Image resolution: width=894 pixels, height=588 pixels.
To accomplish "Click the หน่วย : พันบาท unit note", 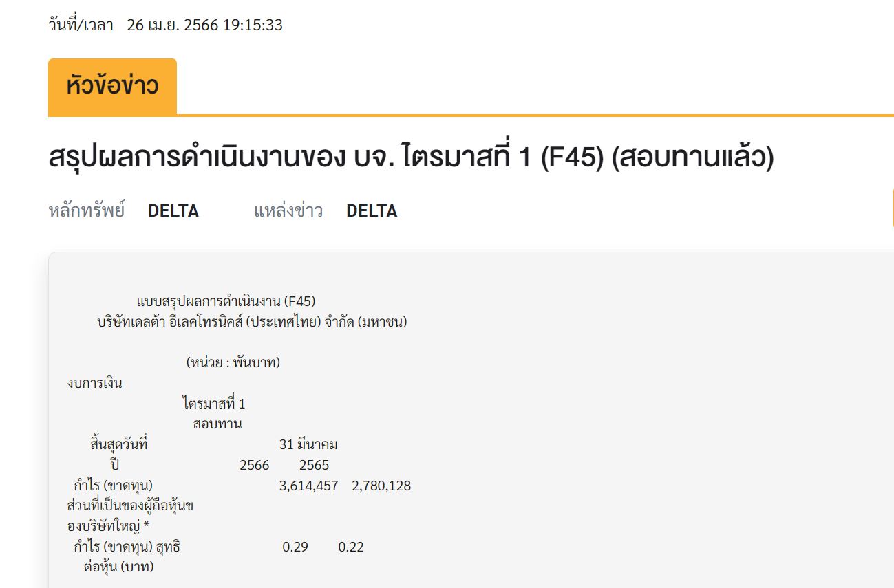I will [x=233, y=362].
